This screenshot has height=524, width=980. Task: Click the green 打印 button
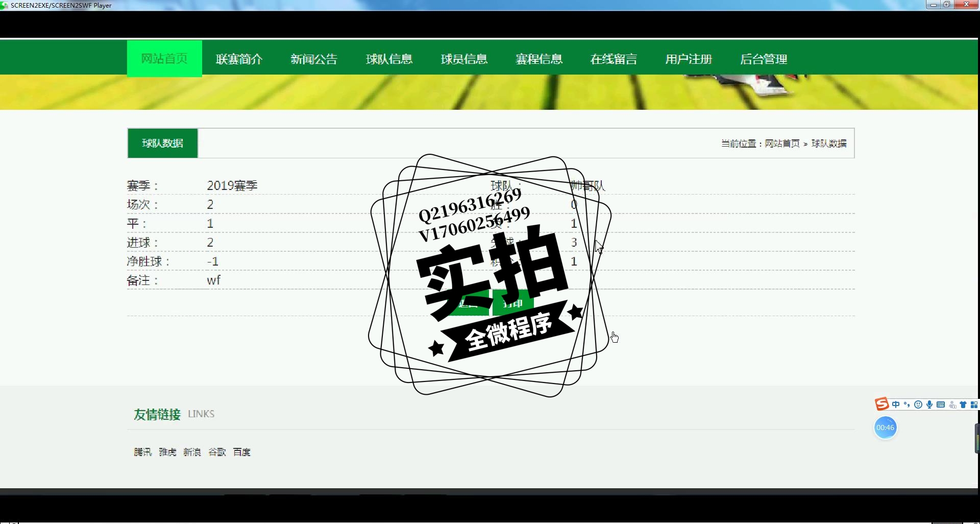coord(513,303)
